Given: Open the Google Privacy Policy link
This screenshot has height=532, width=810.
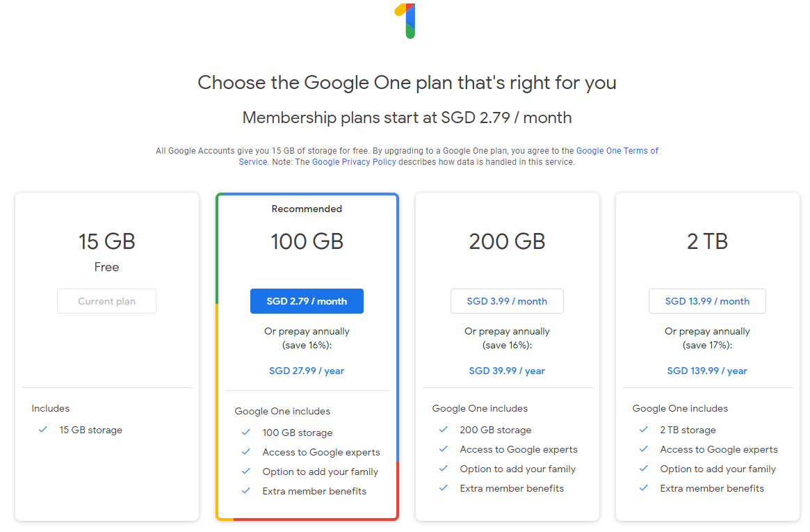Looking at the screenshot, I should (354, 162).
